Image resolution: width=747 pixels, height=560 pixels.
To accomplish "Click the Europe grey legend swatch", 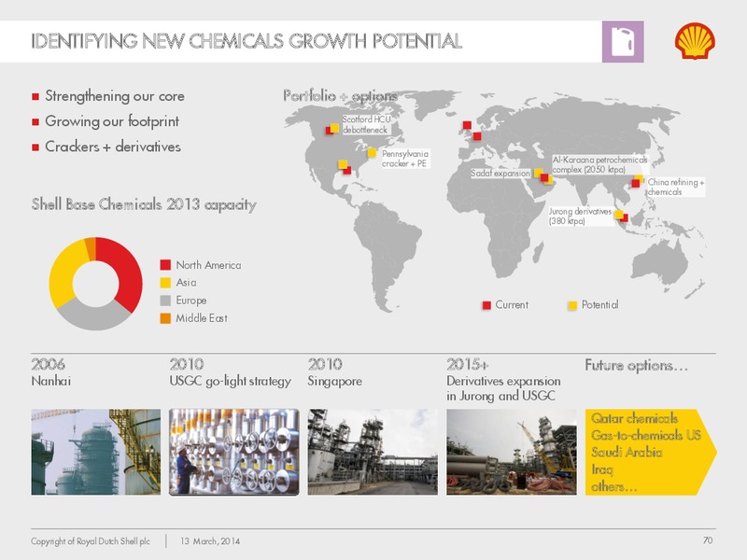I will (x=165, y=301).
